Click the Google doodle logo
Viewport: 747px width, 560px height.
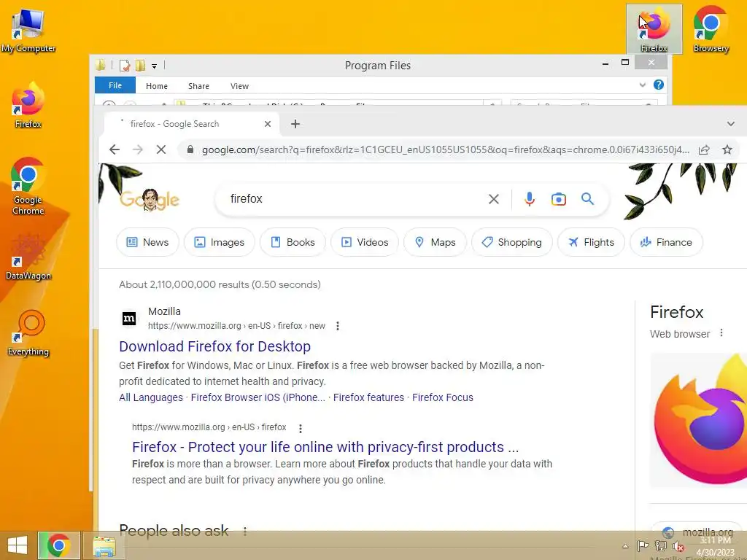pos(150,200)
